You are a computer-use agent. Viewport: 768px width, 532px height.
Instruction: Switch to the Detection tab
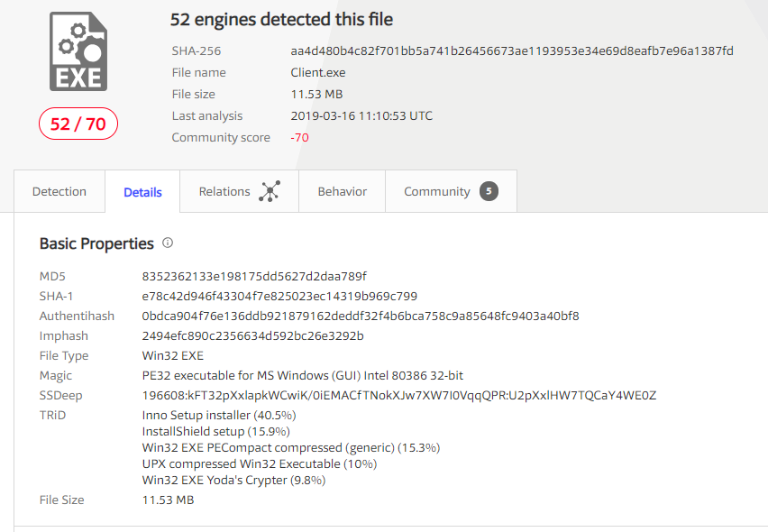(59, 191)
